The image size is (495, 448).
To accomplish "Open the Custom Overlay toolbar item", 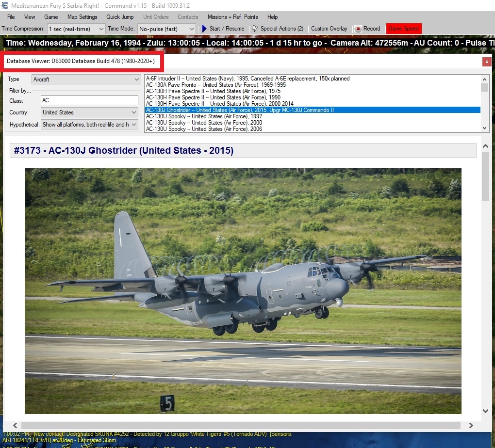I will (329, 29).
